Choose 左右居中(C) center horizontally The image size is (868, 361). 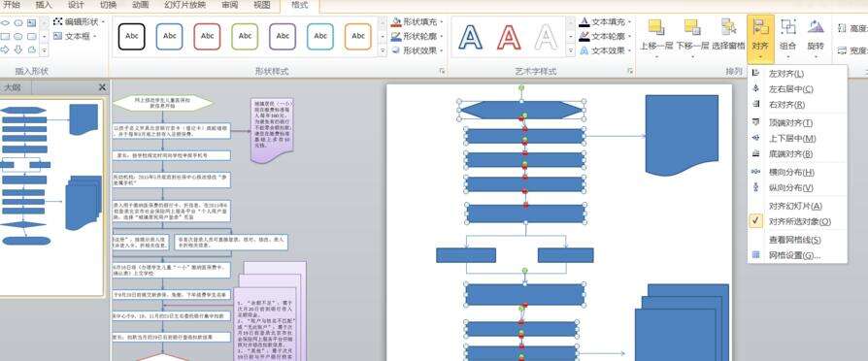click(790, 89)
